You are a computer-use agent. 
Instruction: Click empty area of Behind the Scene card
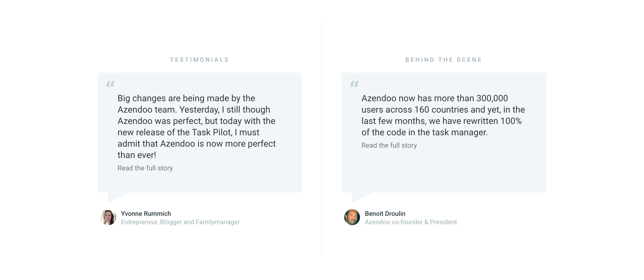tap(475, 170)
